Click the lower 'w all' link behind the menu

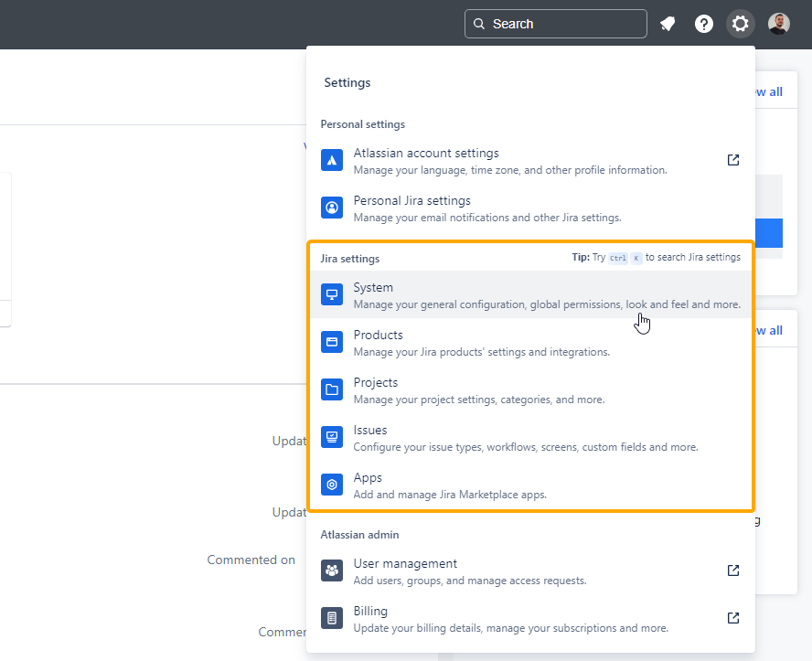(769, 331)
